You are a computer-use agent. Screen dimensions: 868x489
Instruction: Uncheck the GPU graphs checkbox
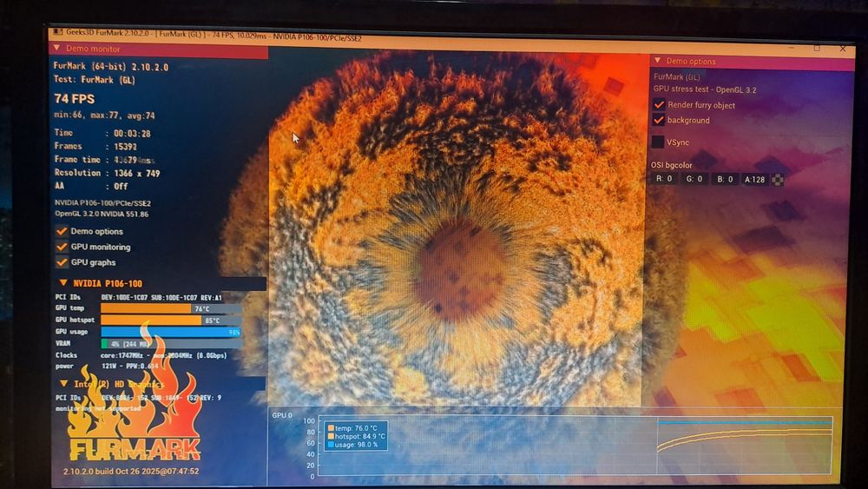(62, 262)
